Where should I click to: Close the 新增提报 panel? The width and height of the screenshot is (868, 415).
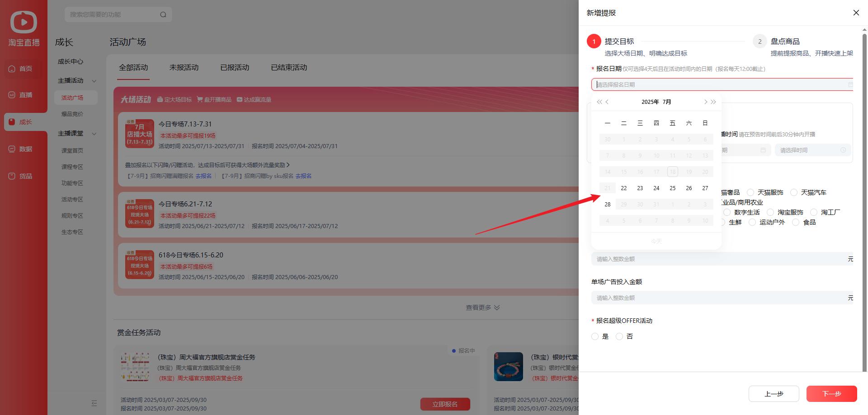point(856,13)
